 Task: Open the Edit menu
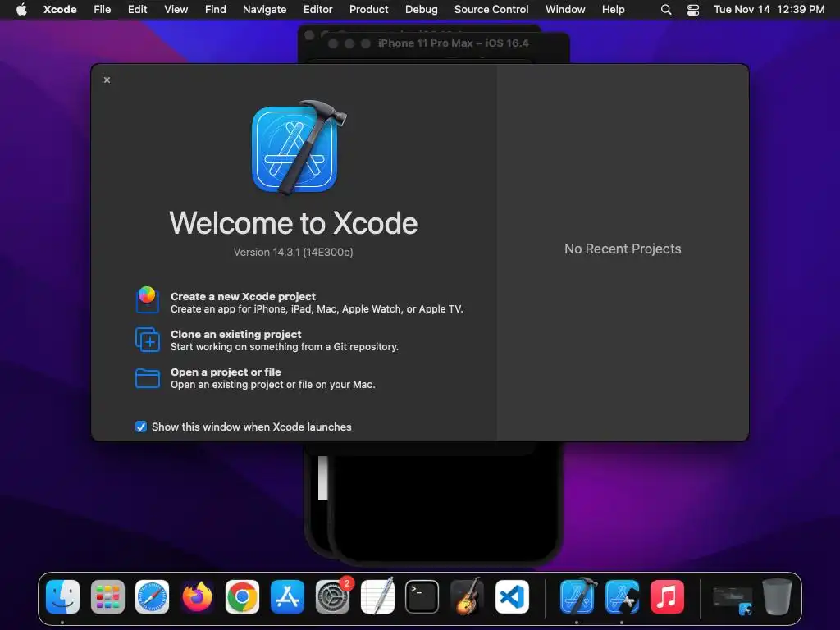(137, 9)
